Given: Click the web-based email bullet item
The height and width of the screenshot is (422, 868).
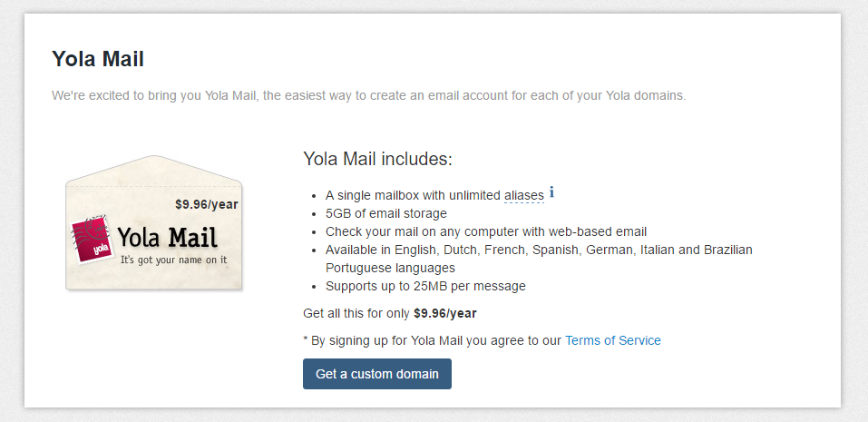Looking at the screenshot, I should (x=485, y=232).
